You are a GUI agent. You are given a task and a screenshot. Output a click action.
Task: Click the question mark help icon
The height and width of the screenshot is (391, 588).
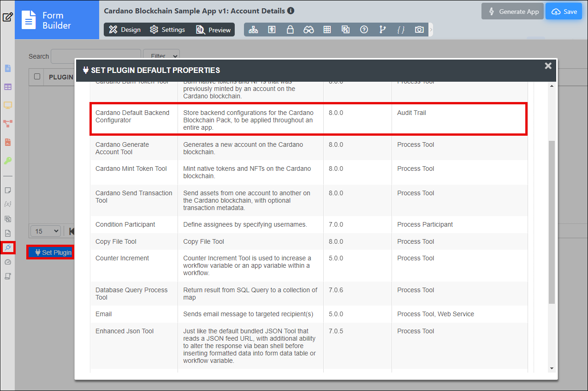coord(364,30)
